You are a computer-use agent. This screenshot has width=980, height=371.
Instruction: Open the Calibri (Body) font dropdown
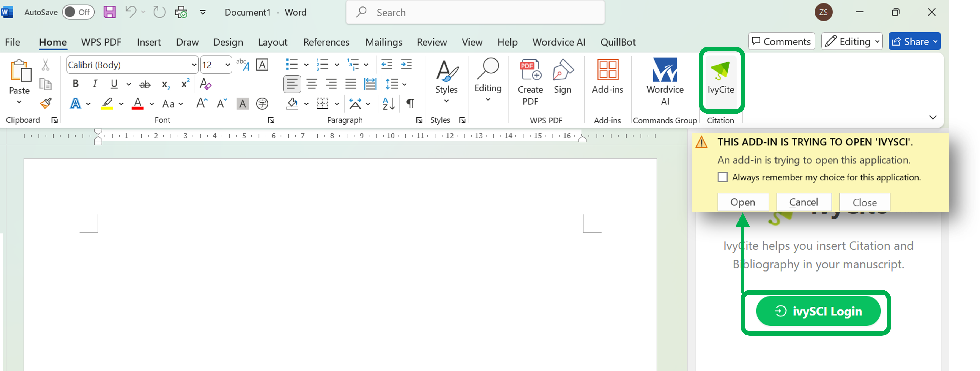[194, 65]
